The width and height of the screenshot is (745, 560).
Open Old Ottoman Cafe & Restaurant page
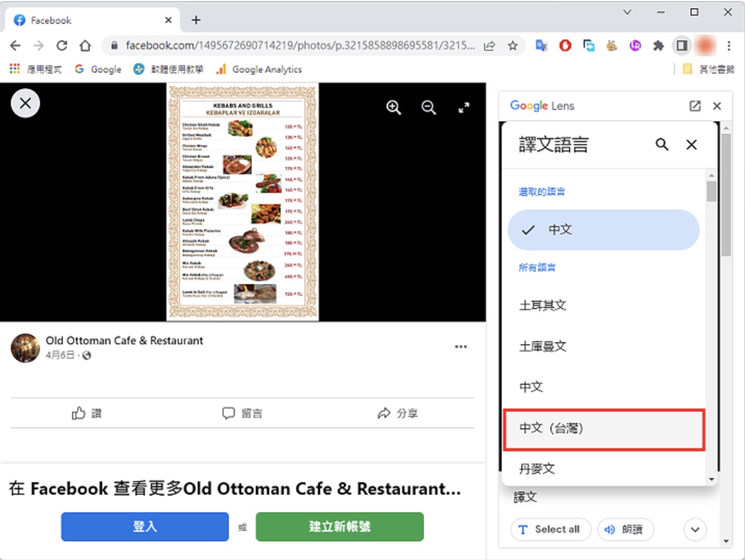125,341
